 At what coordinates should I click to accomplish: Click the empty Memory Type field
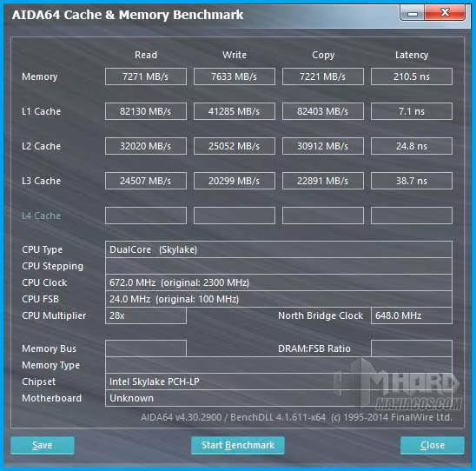(279, 365)
